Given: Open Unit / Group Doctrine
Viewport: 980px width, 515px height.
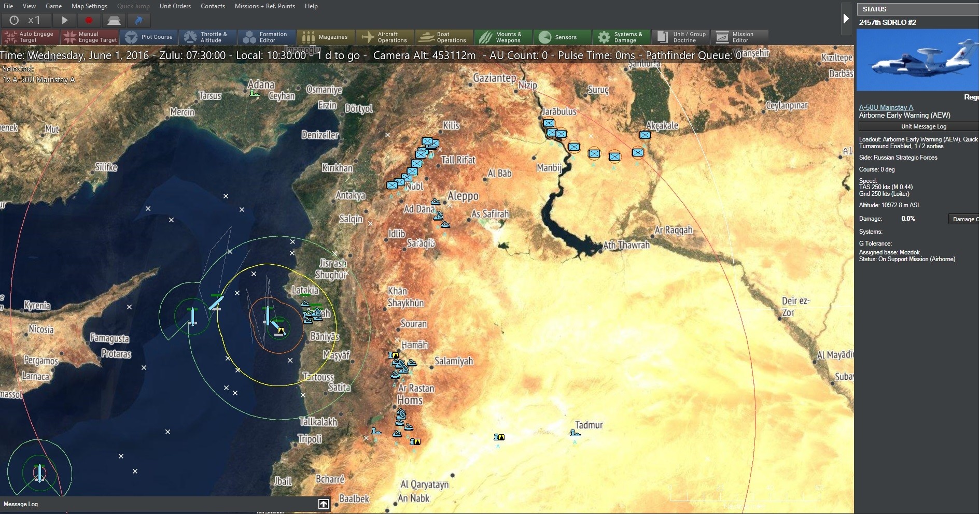Looking at the screenshot, I should pos(680,37).
